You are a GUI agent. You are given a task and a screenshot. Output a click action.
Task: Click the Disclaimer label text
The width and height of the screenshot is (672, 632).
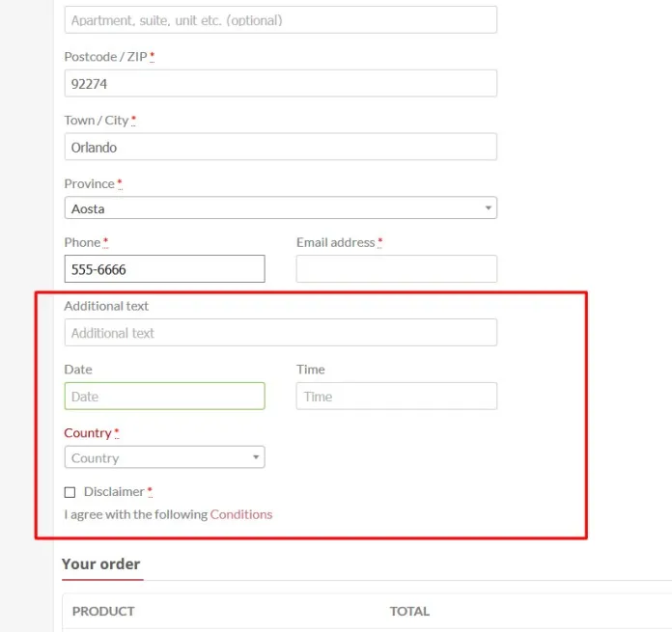coord(114,492)
